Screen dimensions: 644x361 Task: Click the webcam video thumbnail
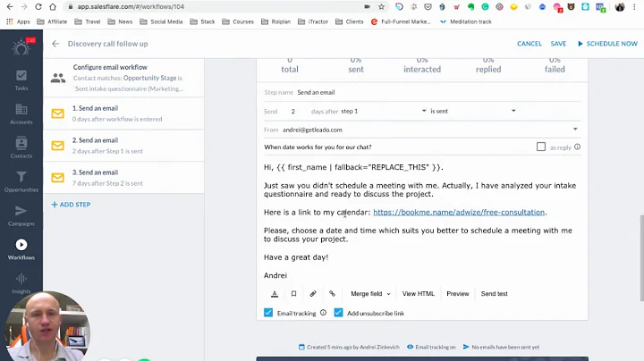point(47,326)
